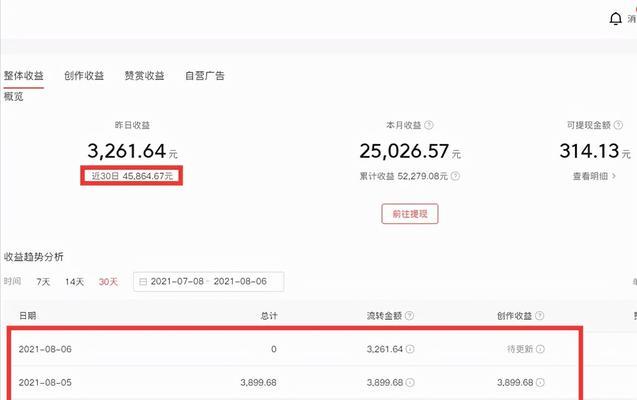Click help icon beside 创作收益 column header
The height and width of the screenshot is (400, 637).
[540, 316]
